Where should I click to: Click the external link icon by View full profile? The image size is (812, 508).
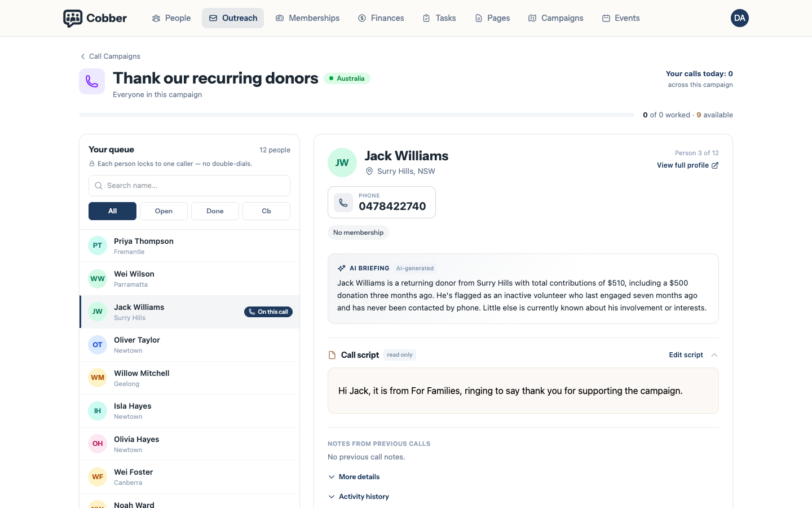tap(715, 165)
